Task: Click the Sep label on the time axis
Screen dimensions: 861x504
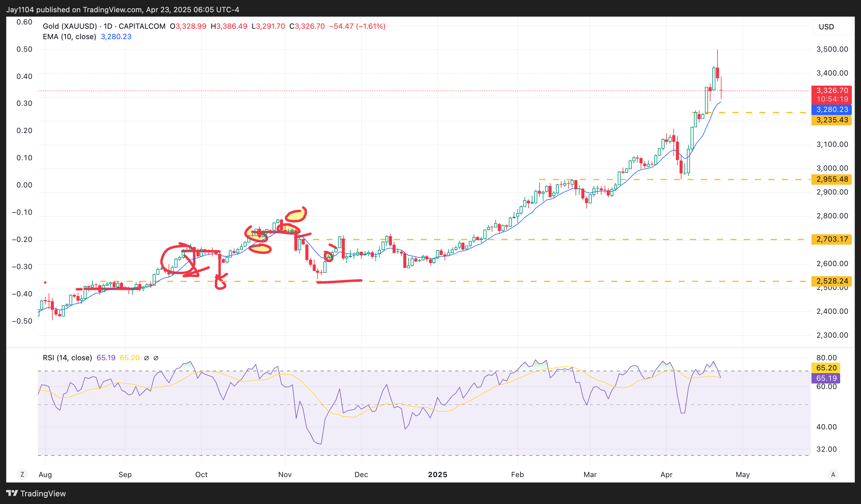Action: coord(125,475)
